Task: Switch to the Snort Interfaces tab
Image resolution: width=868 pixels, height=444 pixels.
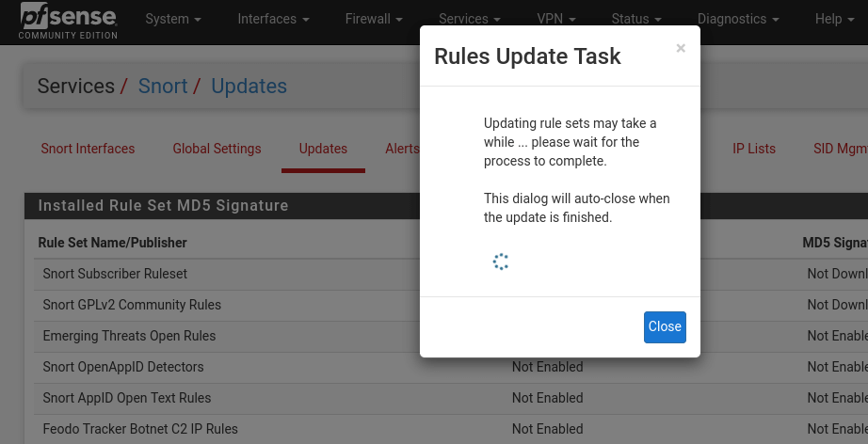Action: pos(88,149)
